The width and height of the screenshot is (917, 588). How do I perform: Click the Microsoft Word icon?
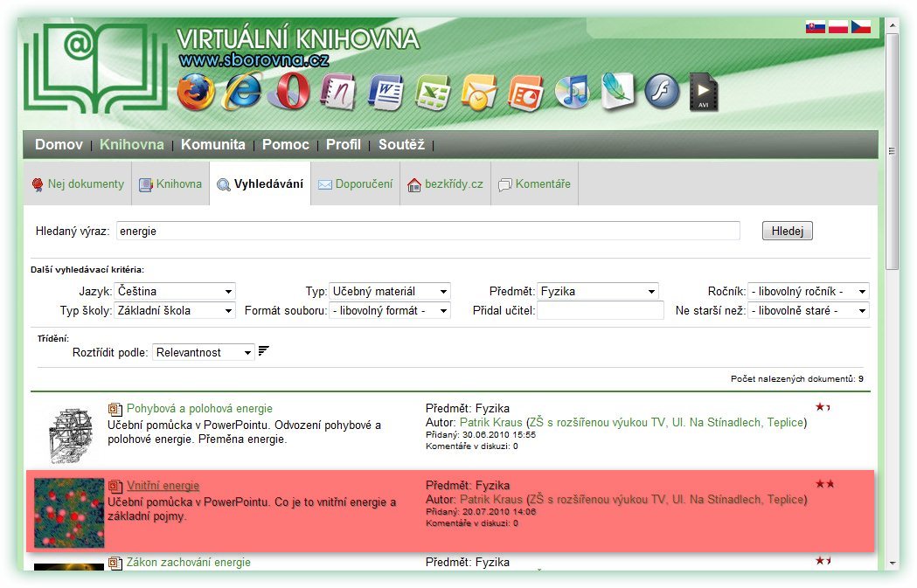[386, 93]
